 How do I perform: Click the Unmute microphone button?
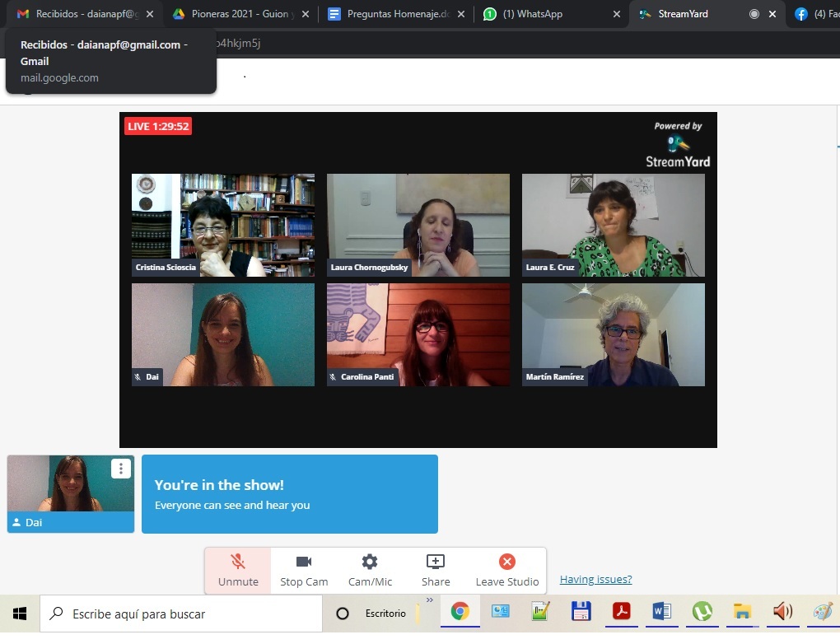[x=238, y=570]
